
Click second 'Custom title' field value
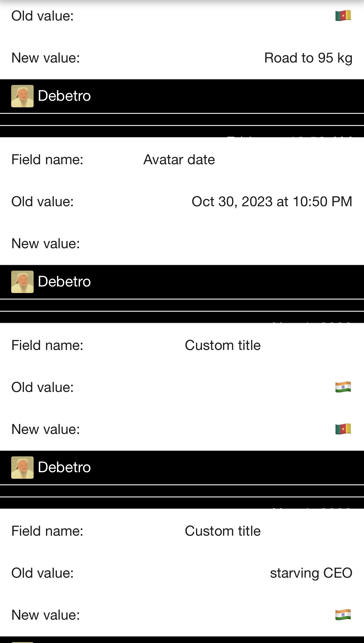pyautogui.click(x=223, y=531)
